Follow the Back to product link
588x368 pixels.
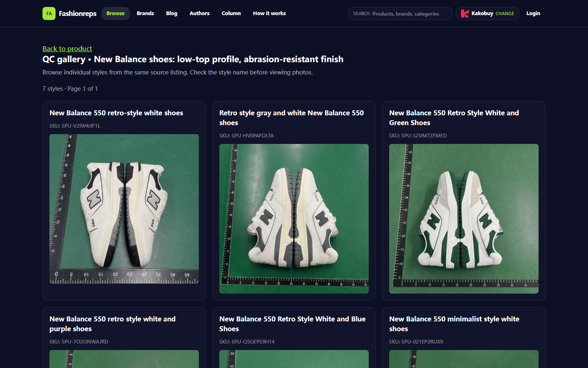pyautogui.click(x=67, y=49)
